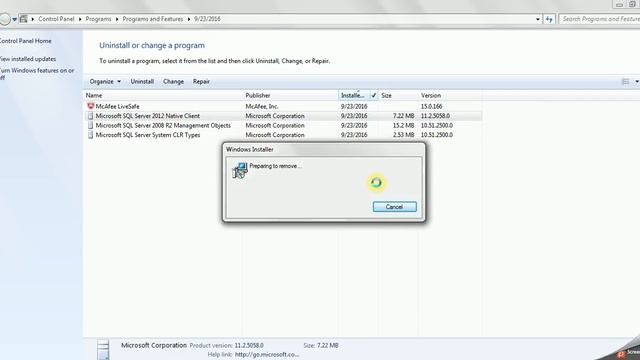Click the McAfee LiveSafe shield icon

point(91,106)
